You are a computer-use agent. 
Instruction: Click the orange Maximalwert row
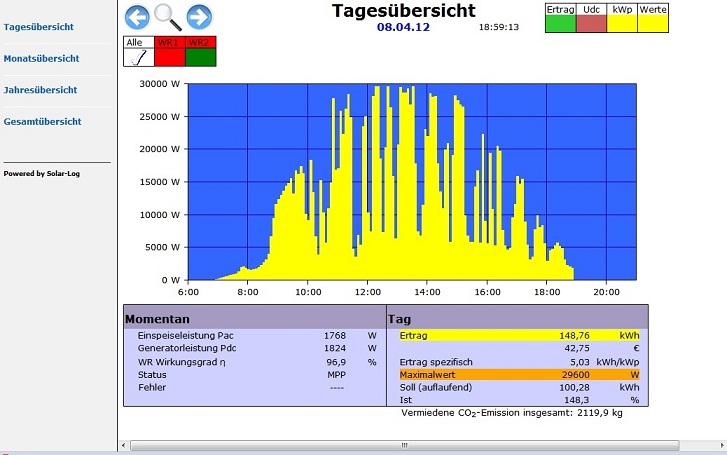click(517, 374)
